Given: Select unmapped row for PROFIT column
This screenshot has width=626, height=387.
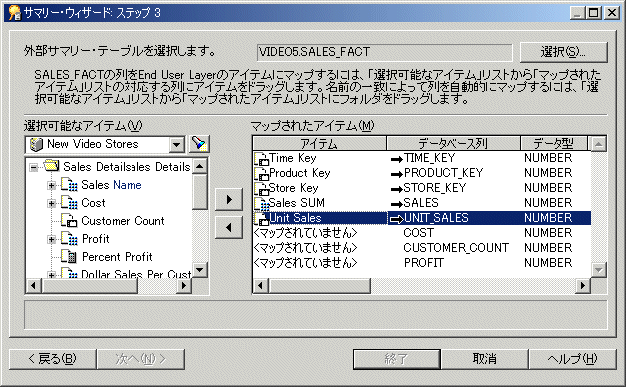Looking at the screenshot, I should 422,263.
